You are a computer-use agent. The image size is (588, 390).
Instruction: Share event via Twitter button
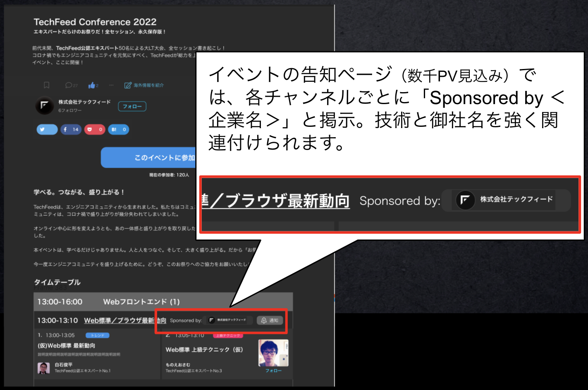tap(47, 129)
